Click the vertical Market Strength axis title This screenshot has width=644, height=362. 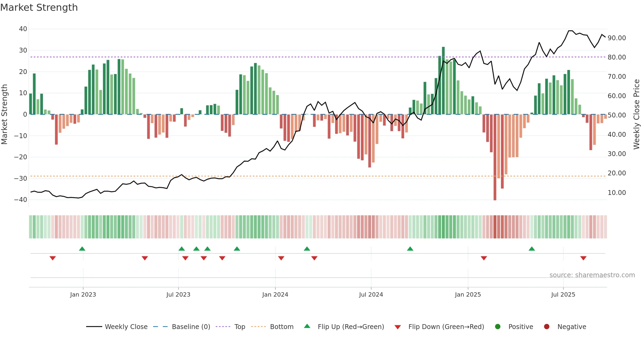4,114
